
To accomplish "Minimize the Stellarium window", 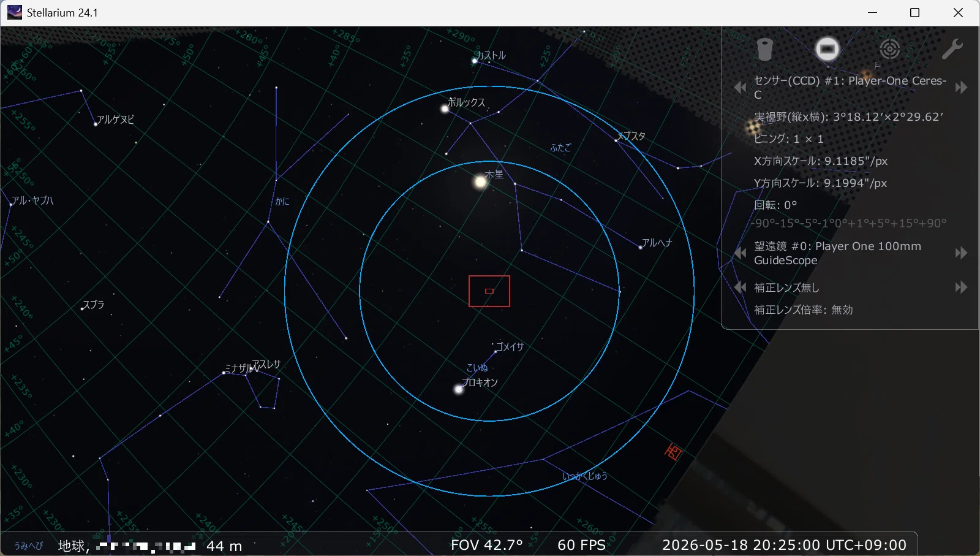I will 873,13.
